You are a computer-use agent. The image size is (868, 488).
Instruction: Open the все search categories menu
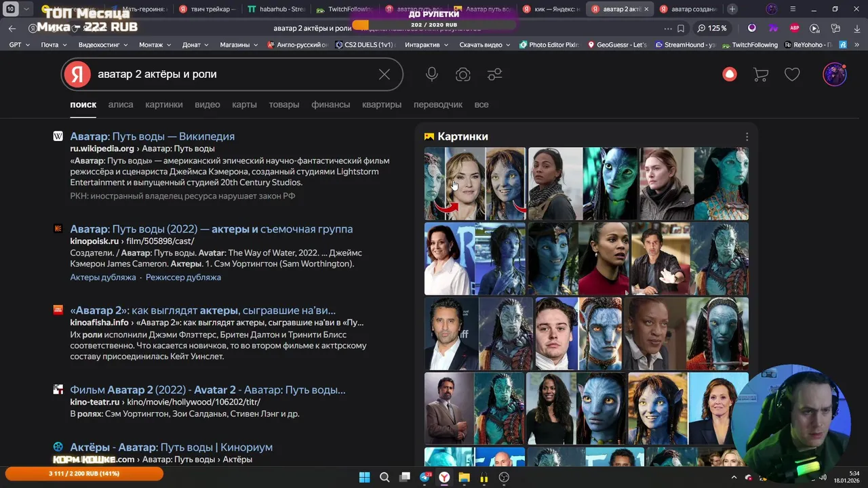(481, 104)
